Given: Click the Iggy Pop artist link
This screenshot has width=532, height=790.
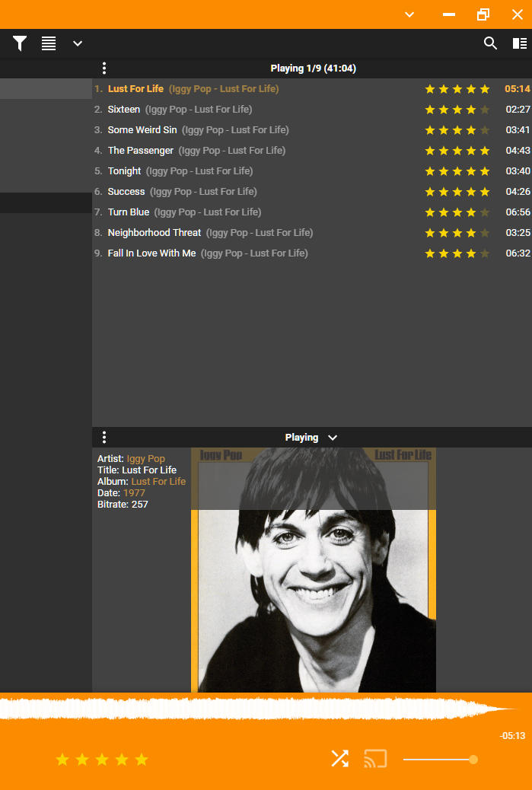Looking at the screenshot, I should point(145,458).
